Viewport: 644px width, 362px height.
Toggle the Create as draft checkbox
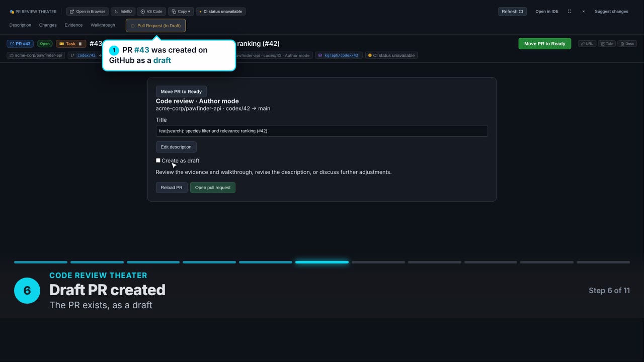tap(158, 160)
